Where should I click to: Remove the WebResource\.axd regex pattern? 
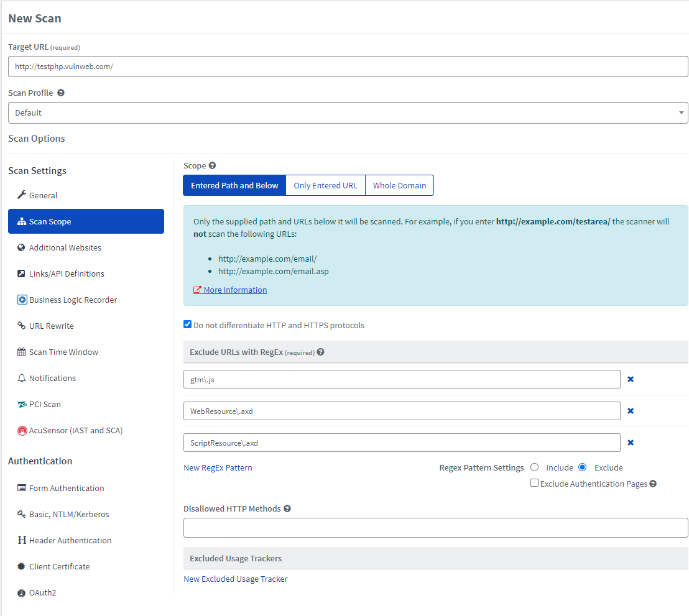(631, 411)
